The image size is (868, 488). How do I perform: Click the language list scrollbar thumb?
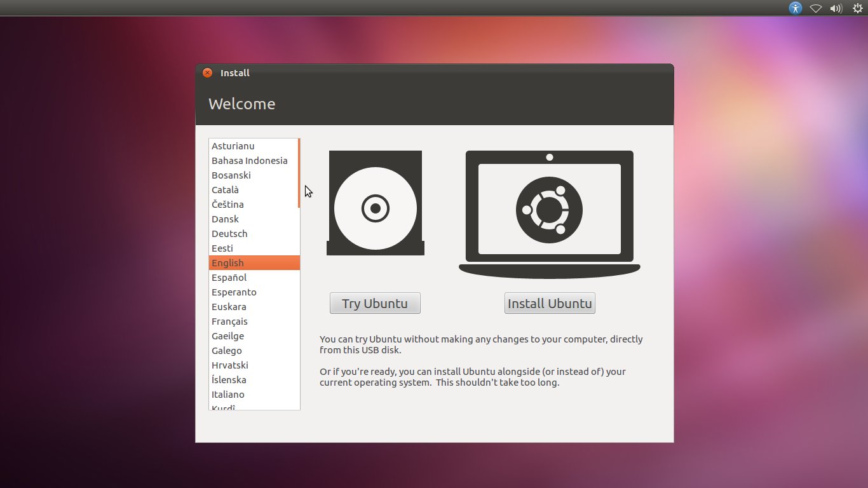299,173
